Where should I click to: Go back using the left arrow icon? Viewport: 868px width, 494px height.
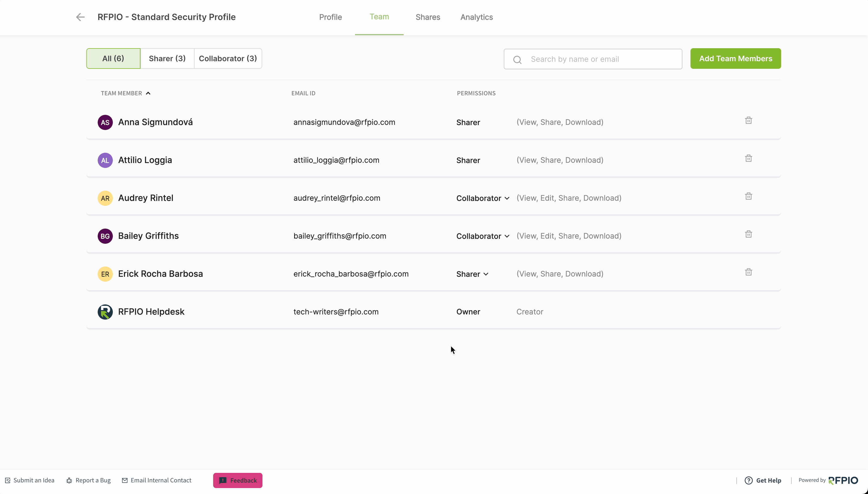80,17
